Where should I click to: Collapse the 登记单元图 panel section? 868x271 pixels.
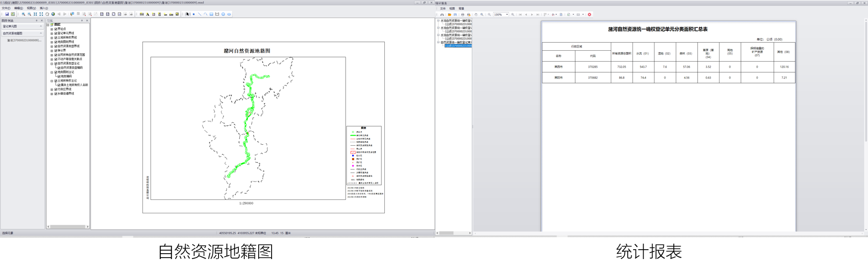(x=41, y=26)
